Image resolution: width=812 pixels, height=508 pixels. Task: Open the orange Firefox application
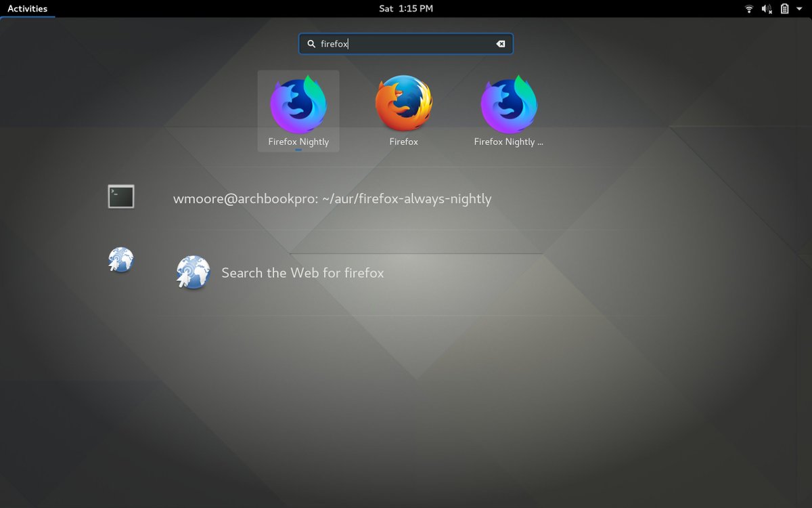coord(404,111)
